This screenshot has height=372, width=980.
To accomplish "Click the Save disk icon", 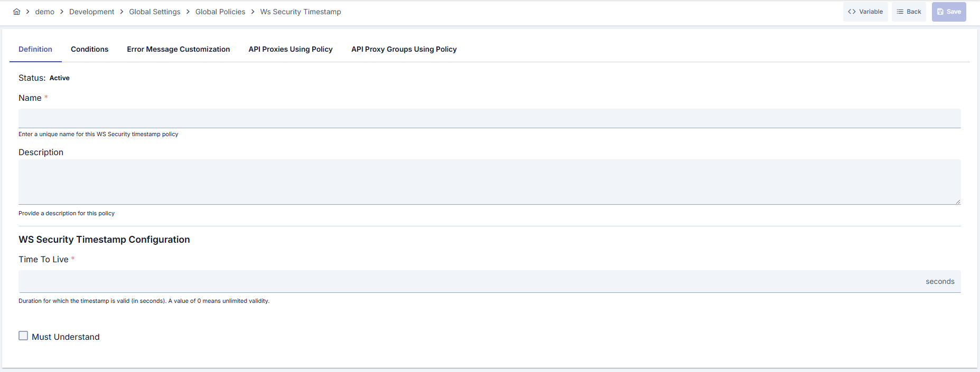I will pos(940,12).
